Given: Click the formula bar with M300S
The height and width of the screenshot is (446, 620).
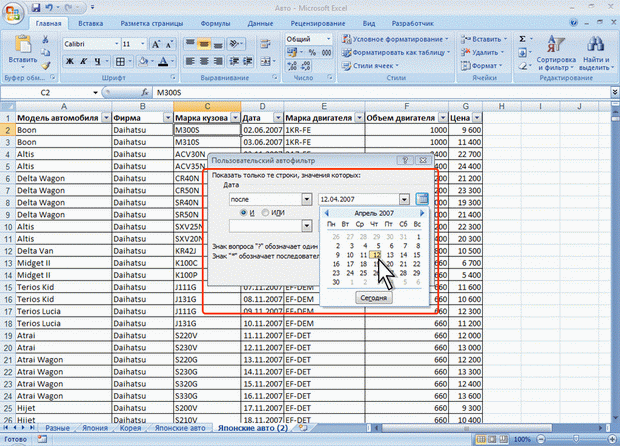Looking at the screenshot, I should click(382, 93).
